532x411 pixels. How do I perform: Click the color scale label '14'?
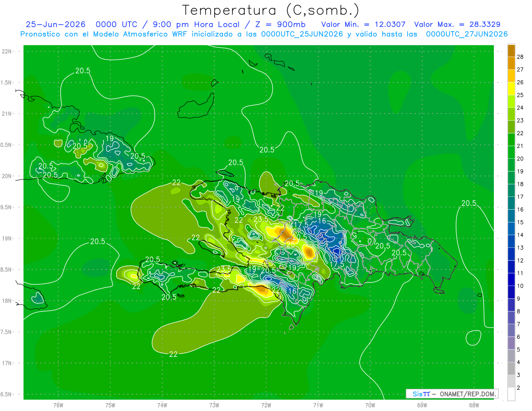tap(520, 235)
